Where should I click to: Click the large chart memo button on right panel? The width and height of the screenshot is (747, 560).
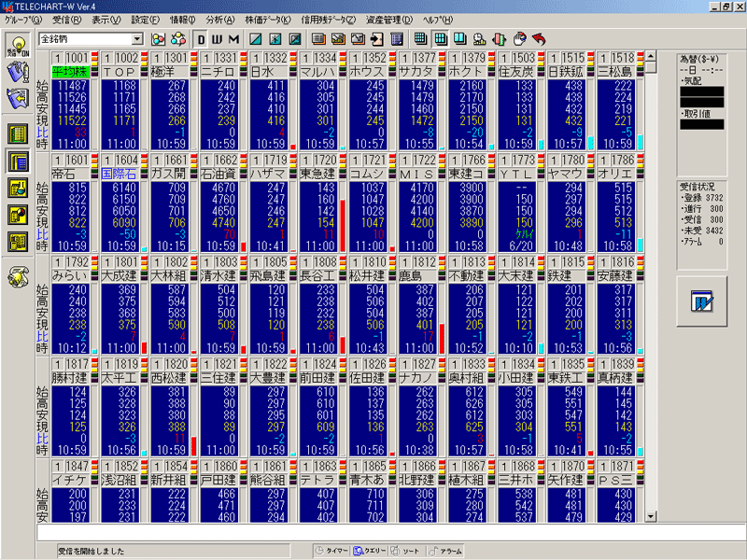pos(702,301)
